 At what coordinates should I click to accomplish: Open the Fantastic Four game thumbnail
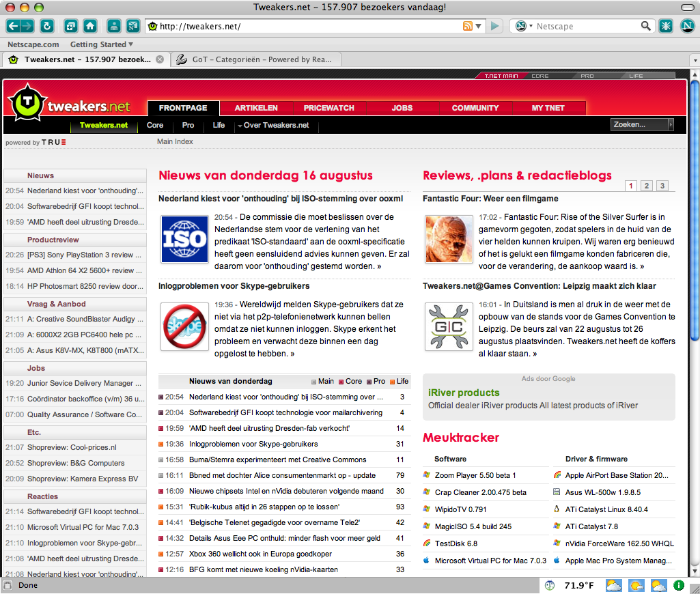point(449,239)
